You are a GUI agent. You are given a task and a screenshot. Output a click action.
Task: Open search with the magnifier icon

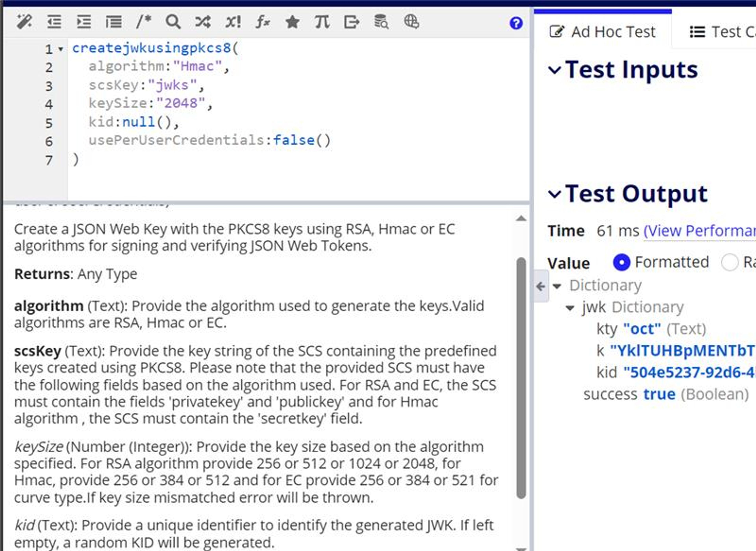[173, 22]
